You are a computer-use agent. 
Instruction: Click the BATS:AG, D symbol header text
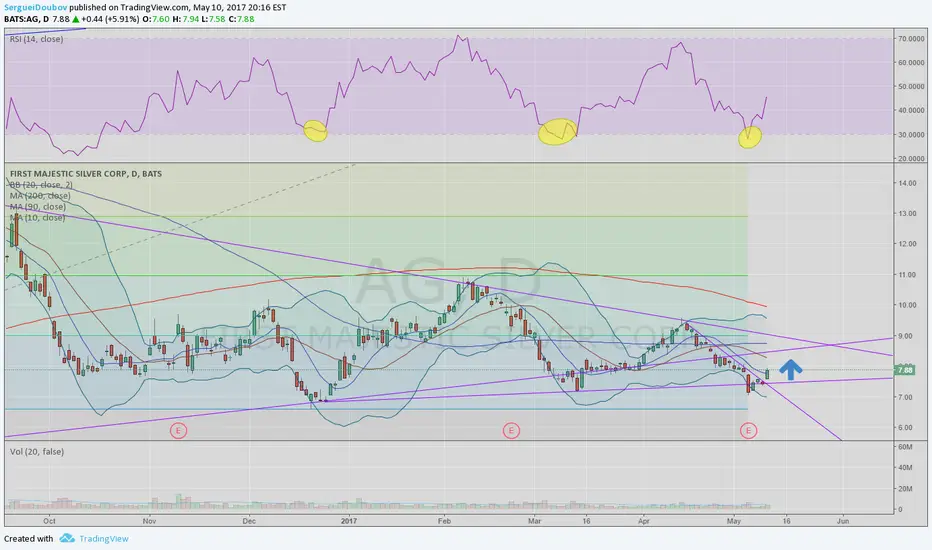[27, 19]
